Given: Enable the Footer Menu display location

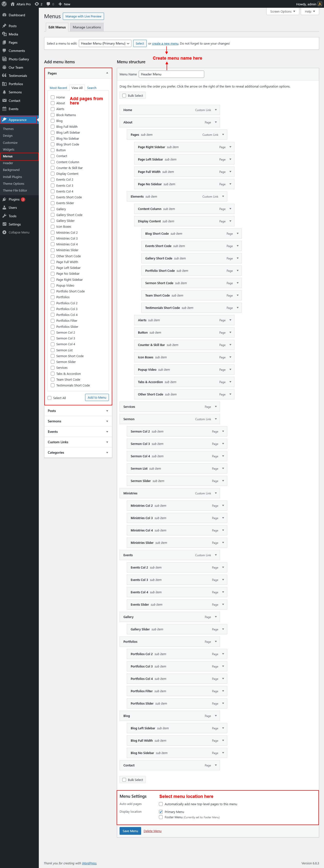Looking at the screenshot, I should (x=161, y=817).
